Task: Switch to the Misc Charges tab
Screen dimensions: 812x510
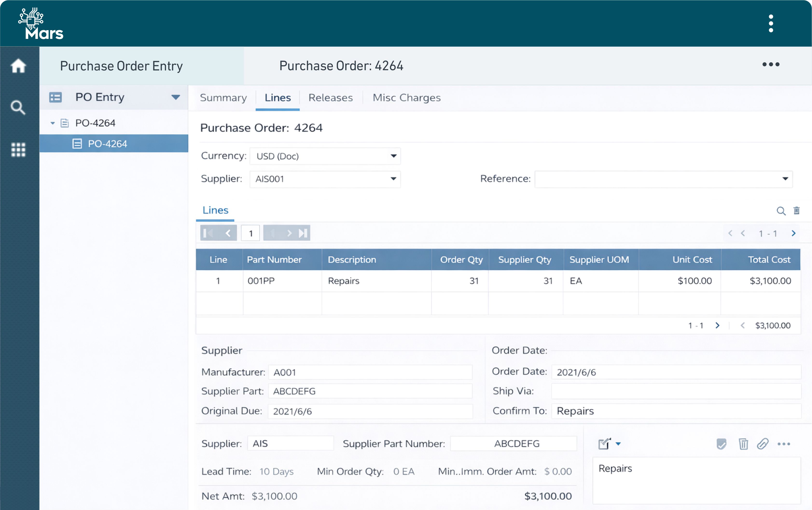Action: (407, 98)
